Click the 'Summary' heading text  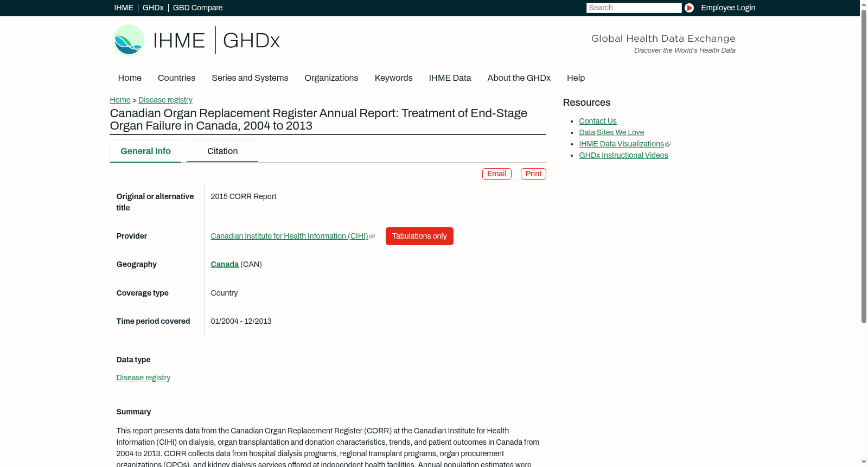tap(133, 412)
